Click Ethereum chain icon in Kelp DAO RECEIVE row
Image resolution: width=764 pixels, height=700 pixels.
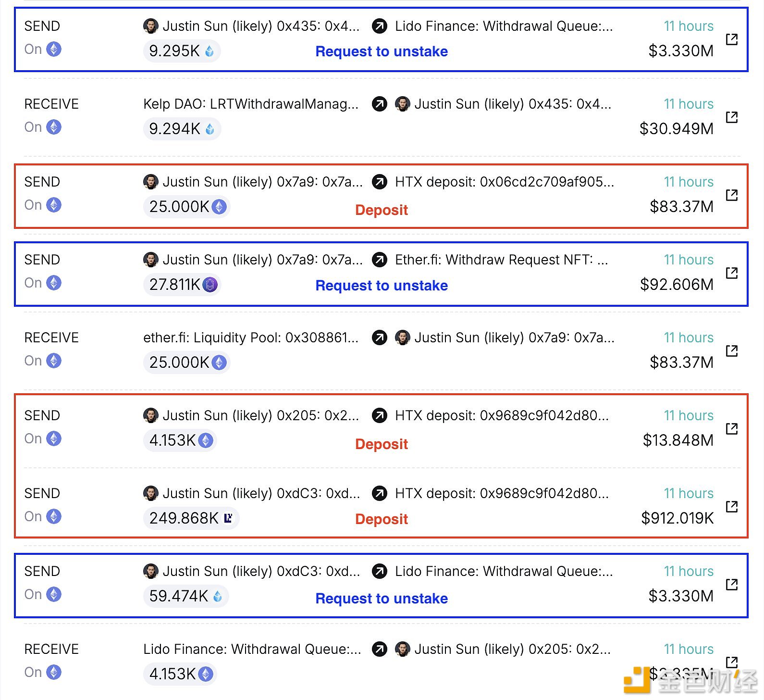click(x=54, y=127)
